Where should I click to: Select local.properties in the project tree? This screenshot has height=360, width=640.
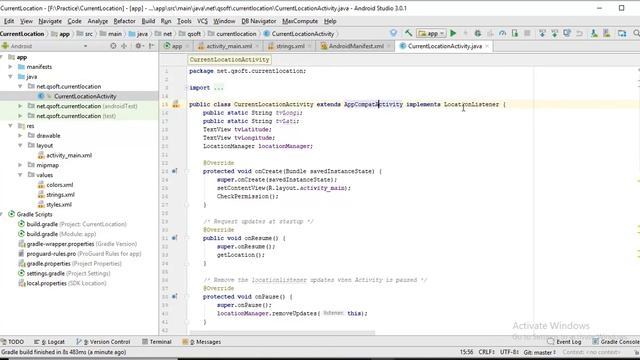(x=62, y=283)
